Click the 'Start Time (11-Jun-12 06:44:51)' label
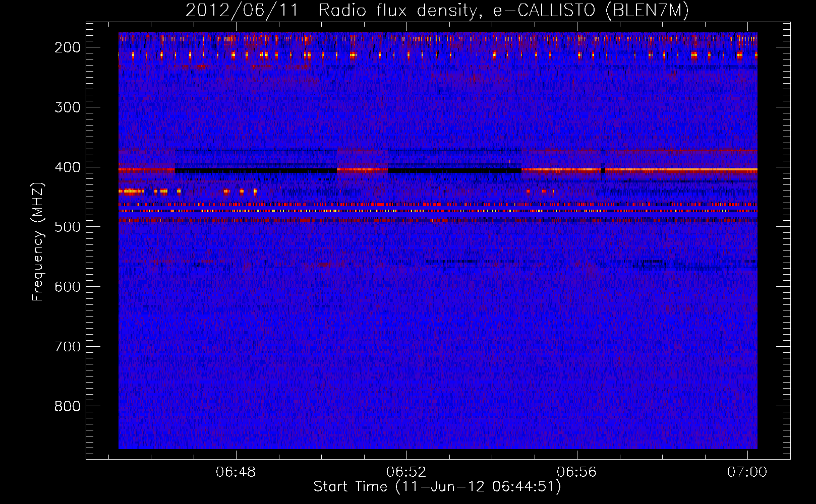The image size is (816, 504). (x=437, y=487)
